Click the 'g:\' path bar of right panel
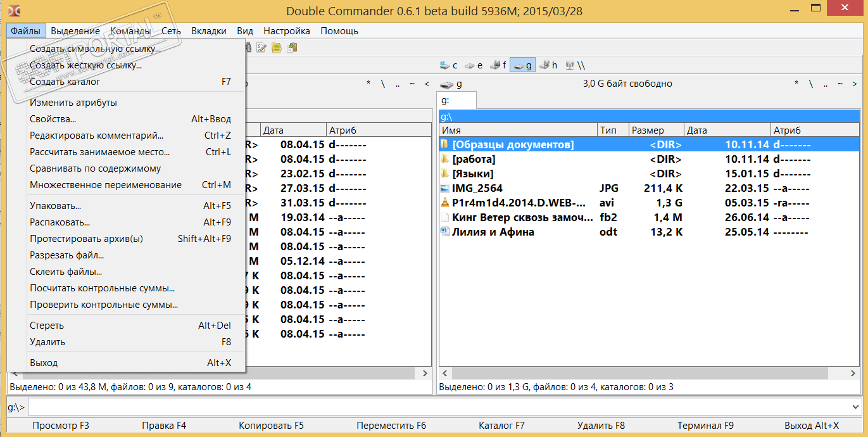The height and width of the screenshot is (437, 868). (x=650, y=117)
